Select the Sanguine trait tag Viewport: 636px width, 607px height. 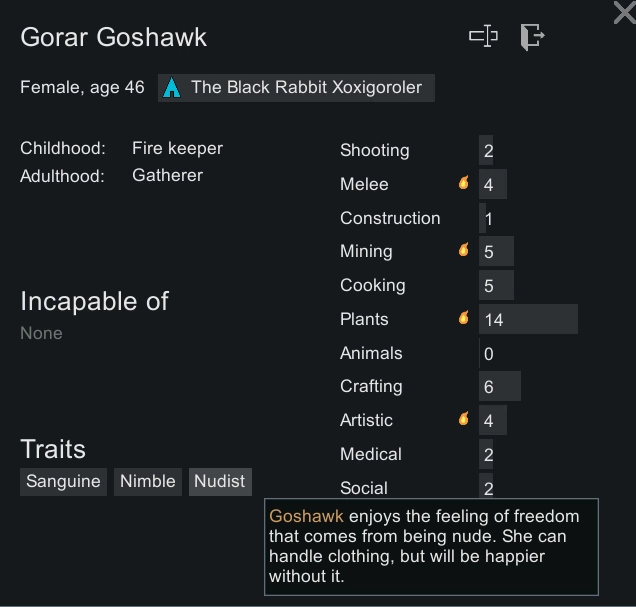[63, 481]
